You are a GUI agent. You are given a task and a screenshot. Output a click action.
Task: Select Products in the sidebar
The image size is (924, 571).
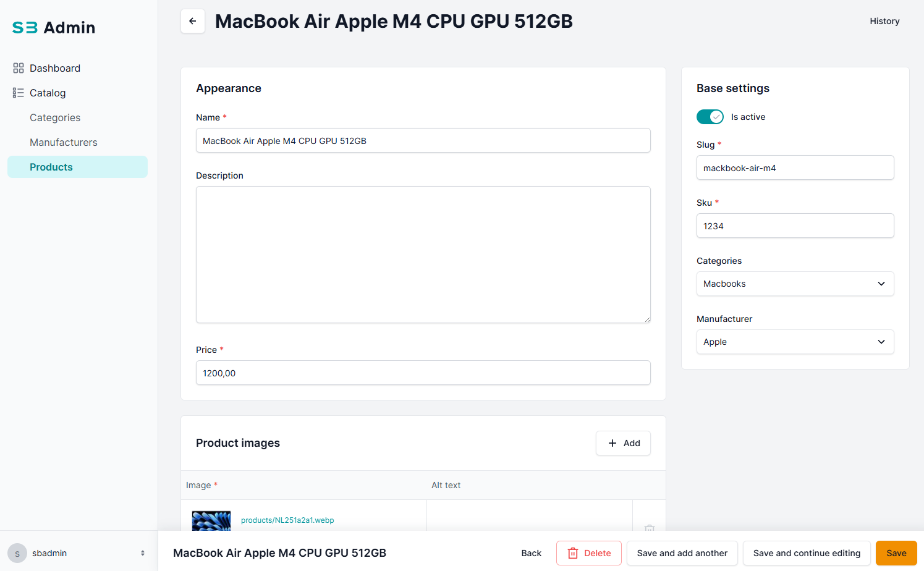(x=77, y=167)
